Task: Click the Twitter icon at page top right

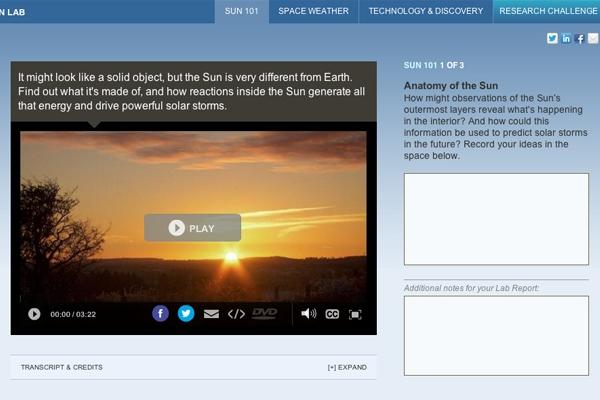Action: 552,38
